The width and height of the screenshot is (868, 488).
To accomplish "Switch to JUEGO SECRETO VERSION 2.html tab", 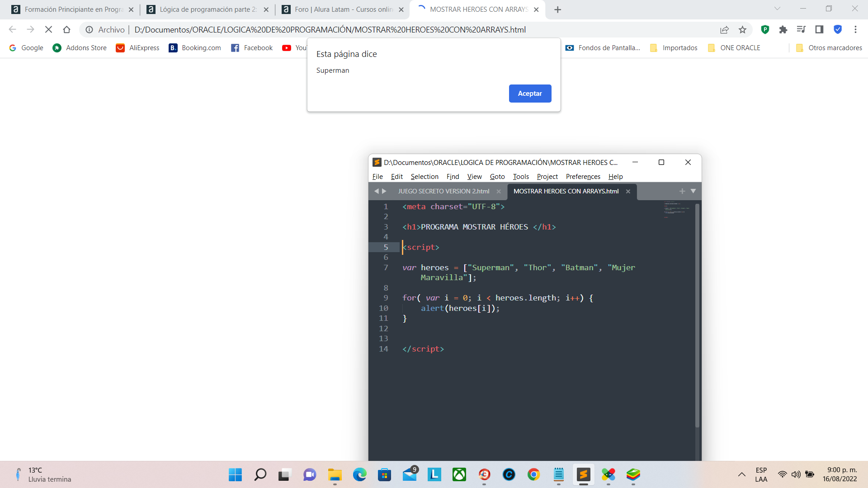I will 443,192.
